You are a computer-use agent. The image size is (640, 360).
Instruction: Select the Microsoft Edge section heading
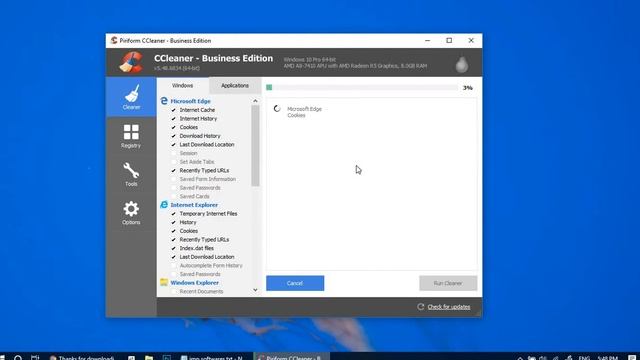click(x=191, y=101)
